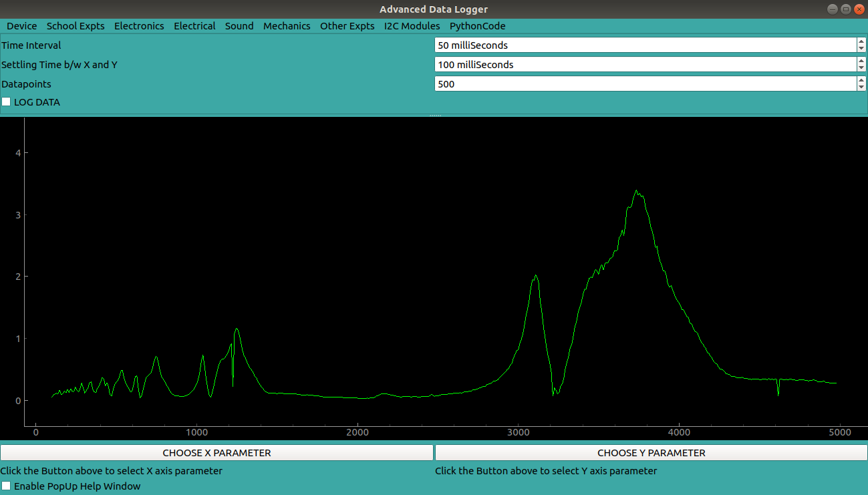Grab the dotted splitter handle above the plot
Image resolution: width=868 pixels, height=495 pixels.
434,115
